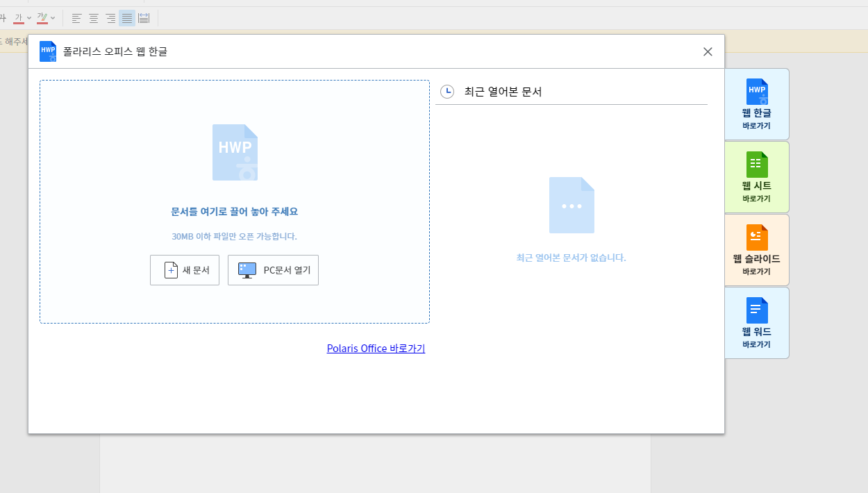Image resolution: width=868 pixels, height=493 pixels.
Task: Open 웹 슬라이드 바로가기 shortcut
Action: pyautogui.click(x=756, y=250)
